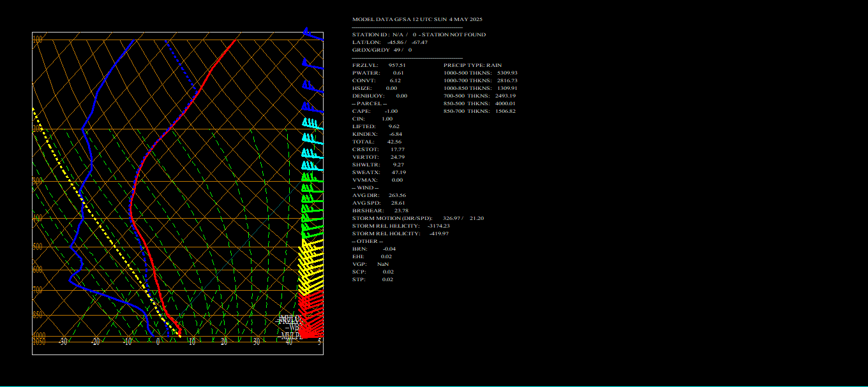This screenshot has width=868, height=387.
Task: Click the 100 pressure level label
Action: pyautogui.click(x=38, y=40)
